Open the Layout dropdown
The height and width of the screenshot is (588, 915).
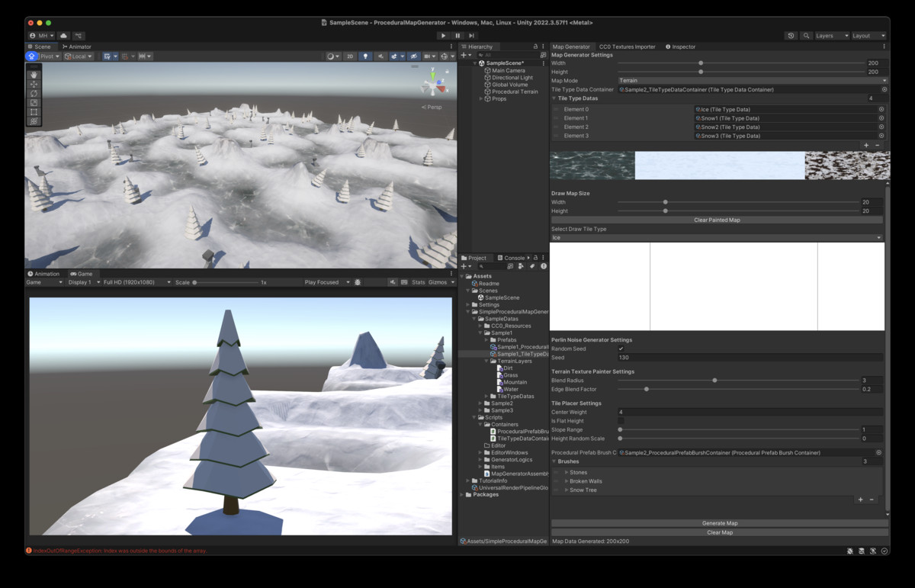pyautogui.click(x=868, y=36)
